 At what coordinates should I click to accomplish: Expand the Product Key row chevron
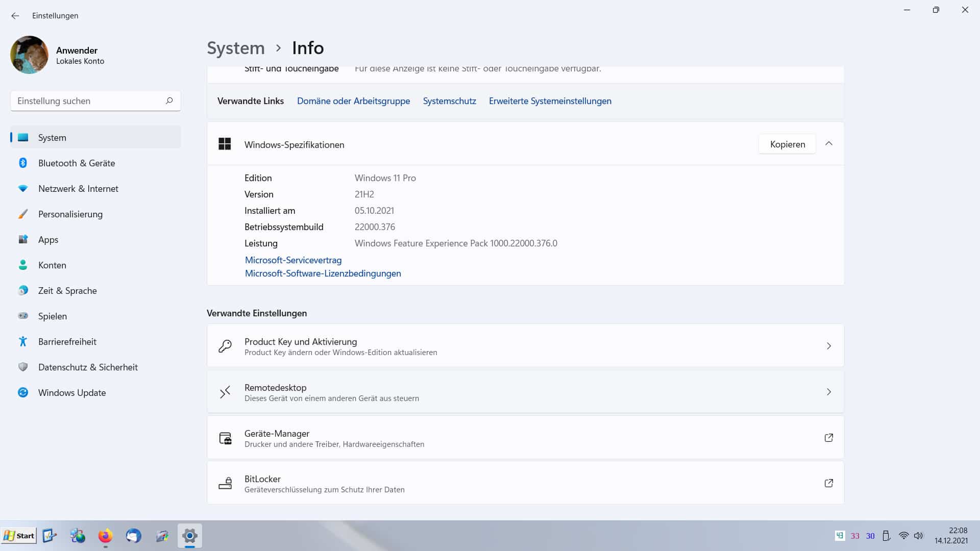[829, 346]
